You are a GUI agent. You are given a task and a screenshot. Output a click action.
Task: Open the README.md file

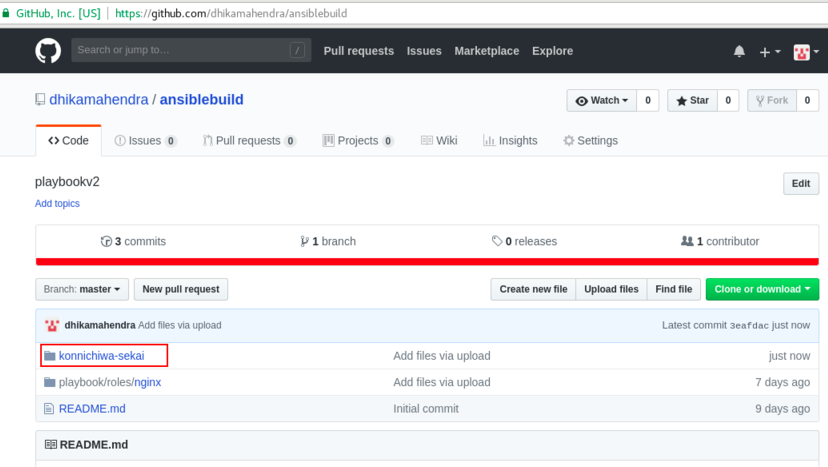92,409
